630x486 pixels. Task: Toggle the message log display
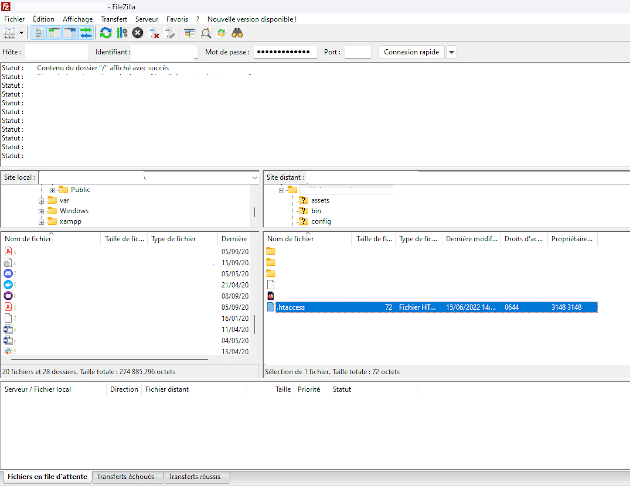37,33
